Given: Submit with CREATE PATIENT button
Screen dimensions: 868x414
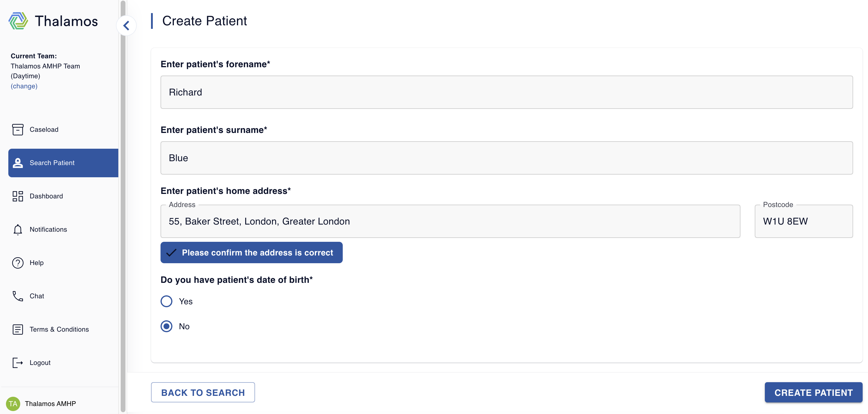Looking at the screenshot, I should pos(813,392).
